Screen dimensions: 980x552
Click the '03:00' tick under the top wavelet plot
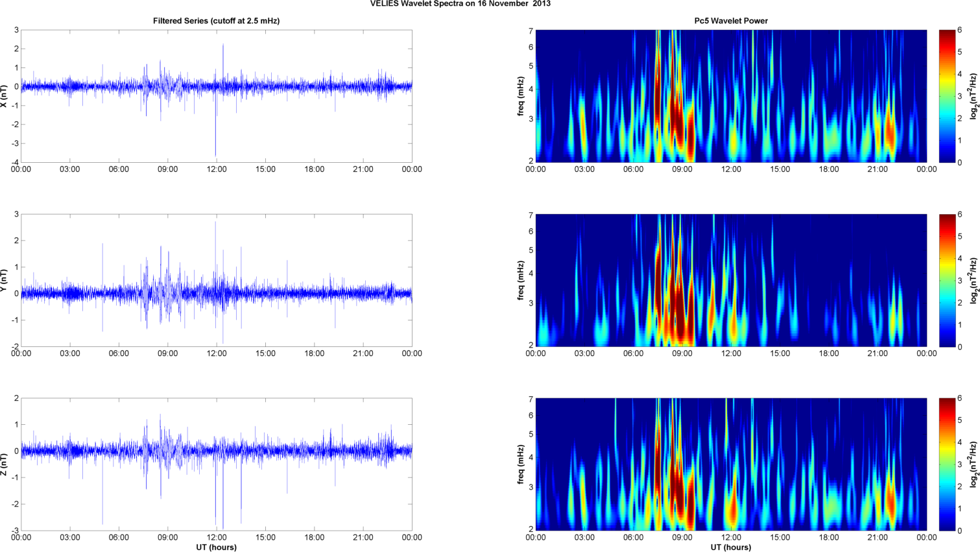pos(584,169)
